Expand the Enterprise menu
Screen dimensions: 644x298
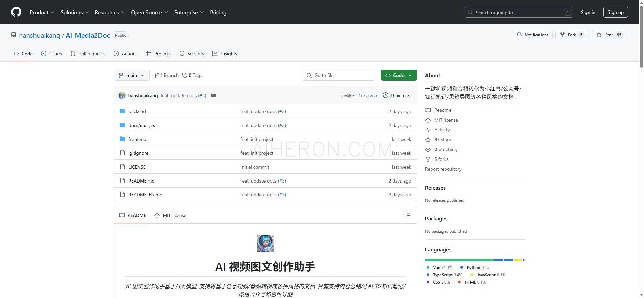pyautogui.click(x=189, y=12)
